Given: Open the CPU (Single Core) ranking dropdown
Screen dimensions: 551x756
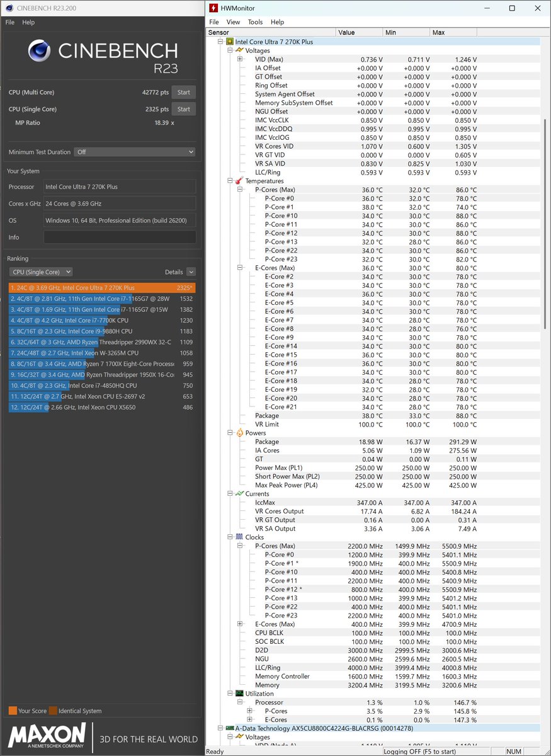Looking at the screenshot, I should (41, 272).
